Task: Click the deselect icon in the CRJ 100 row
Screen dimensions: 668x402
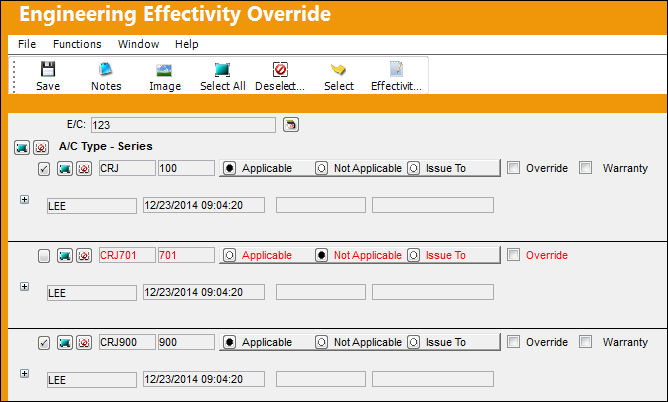Action: pyautogui.click(x=84, y=169)
